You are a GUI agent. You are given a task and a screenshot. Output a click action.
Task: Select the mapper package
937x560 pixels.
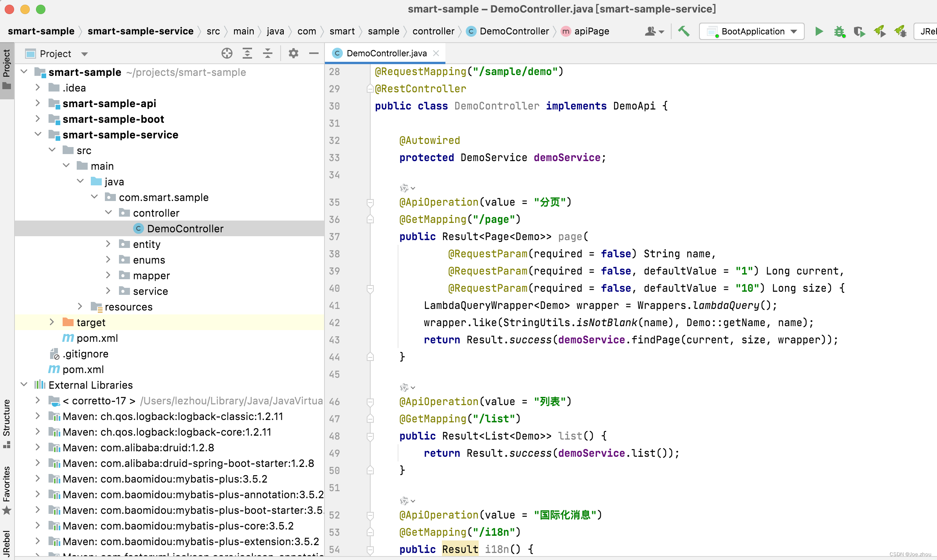pyautogui.click(x=151, y=275)
